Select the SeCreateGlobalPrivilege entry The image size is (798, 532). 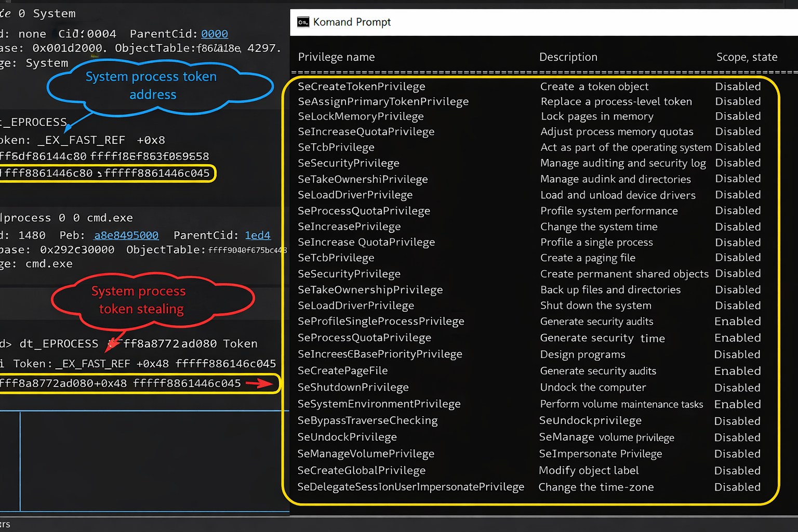pyautogui.click(x=362, y=471)
